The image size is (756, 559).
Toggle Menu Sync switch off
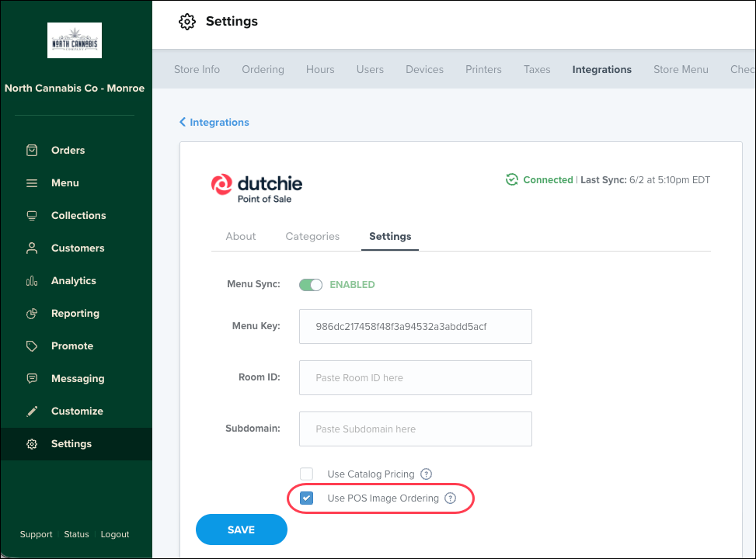(x=311, y=285)
